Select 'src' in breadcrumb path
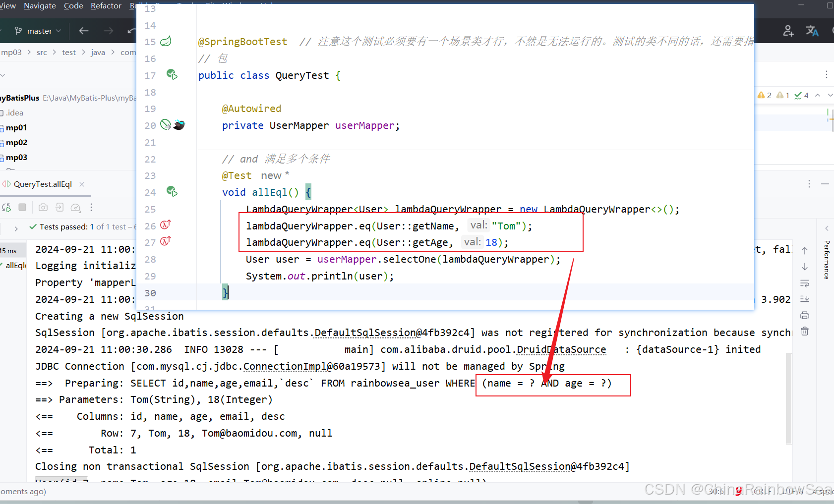Viewport: 834px width, 504px height. pos(42,52)
